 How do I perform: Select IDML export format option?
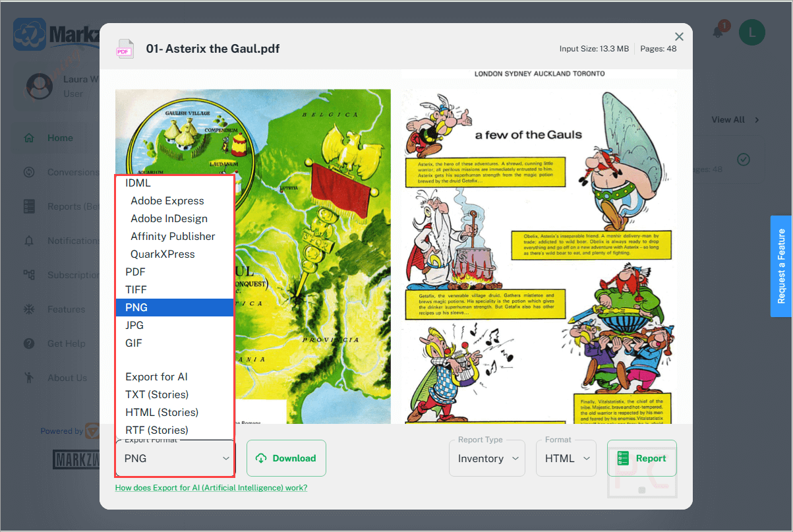click(x=175, y=183)
